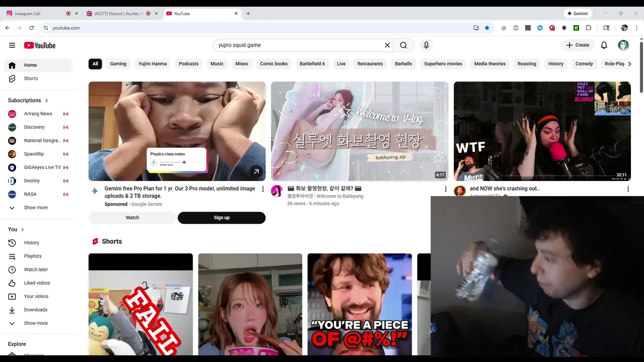This screenshot has height=362, width=644.
Task: Open NASA subscription channel
Action: 38,194
